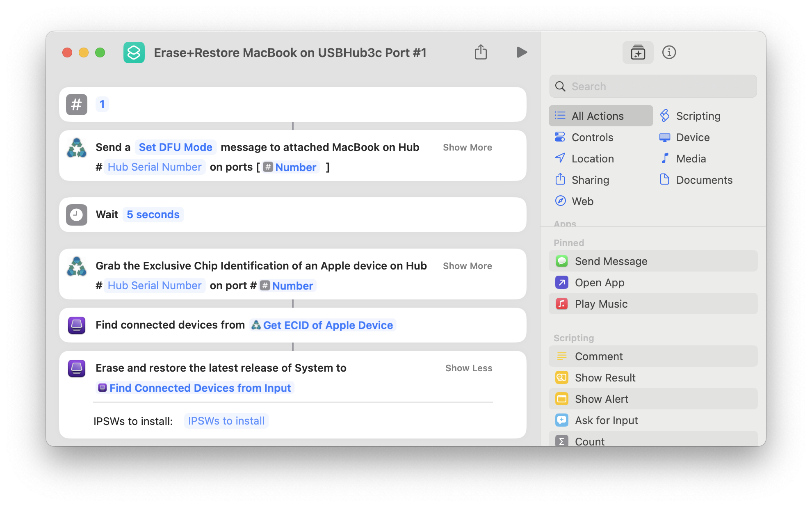The height and width of the screenshot is (507, 812).
Task: Click the Location category icon
Action: pyautogui.click(x=561, y=158)
